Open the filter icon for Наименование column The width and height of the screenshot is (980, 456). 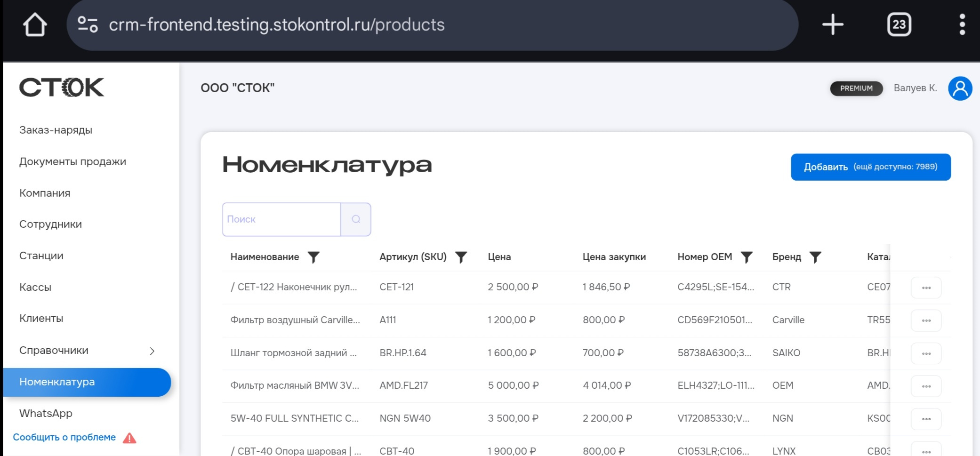[x=314, y=257]
